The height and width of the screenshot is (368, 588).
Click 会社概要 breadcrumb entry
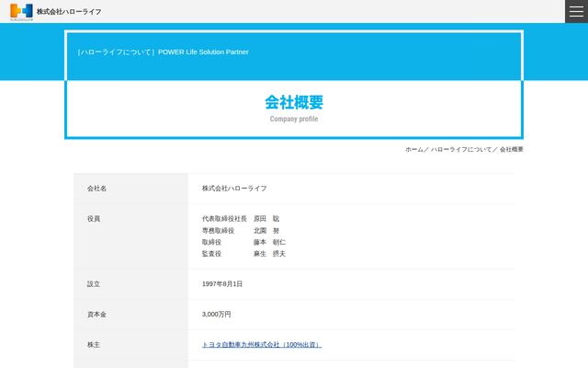(512, 149)
